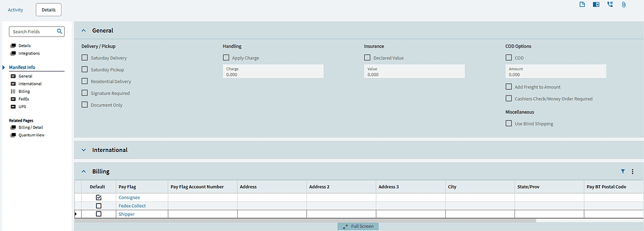Click the City column header
The height and width of the screenshot is (231, 644).
480,186
